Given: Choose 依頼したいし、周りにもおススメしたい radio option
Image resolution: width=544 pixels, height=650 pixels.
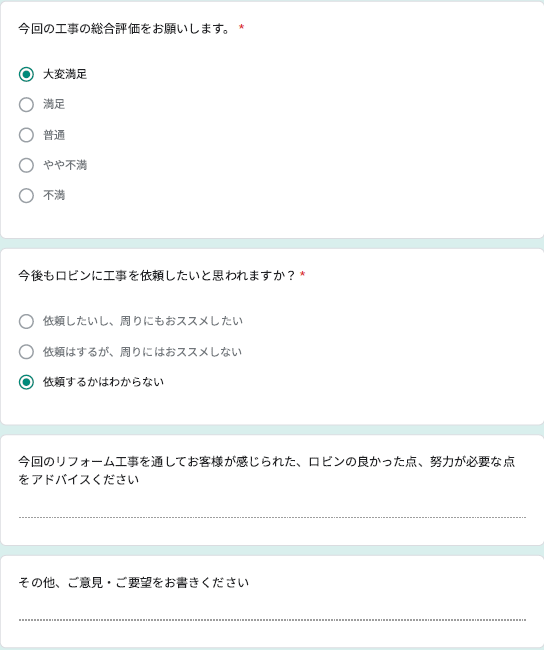Looking at the screenshot, I should point(26,321).
